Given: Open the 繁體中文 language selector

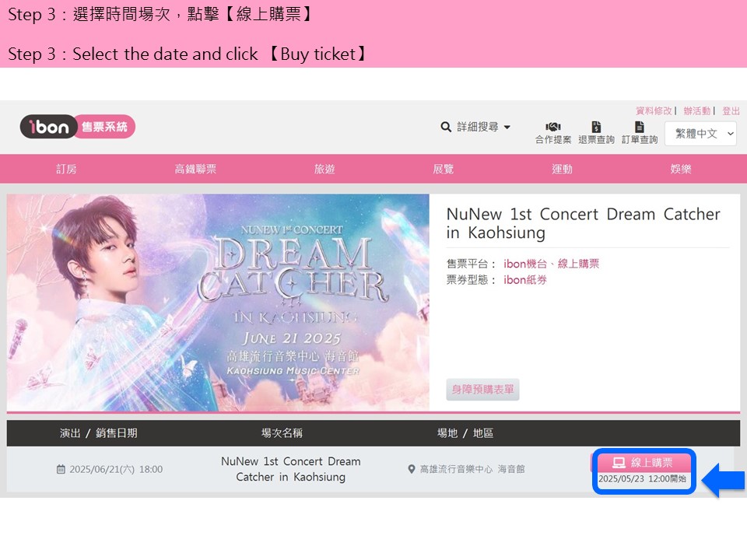Looking at the screenshot, I should 700,134.
